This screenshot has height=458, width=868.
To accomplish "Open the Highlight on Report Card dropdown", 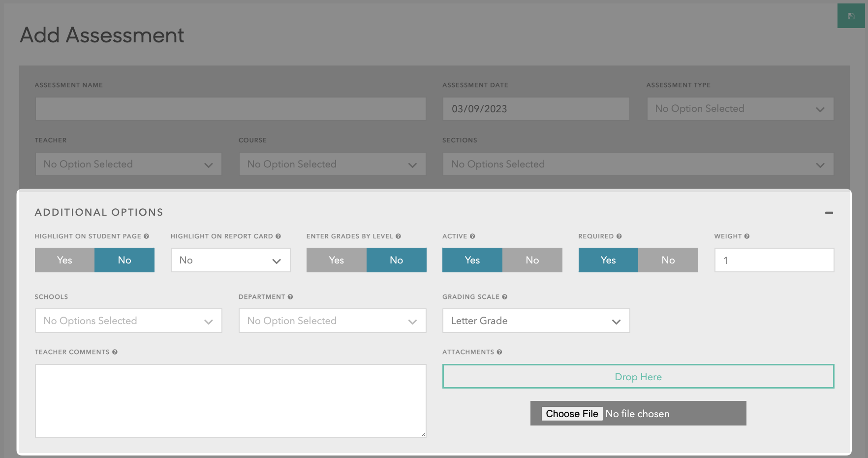I will coord(230,260).
